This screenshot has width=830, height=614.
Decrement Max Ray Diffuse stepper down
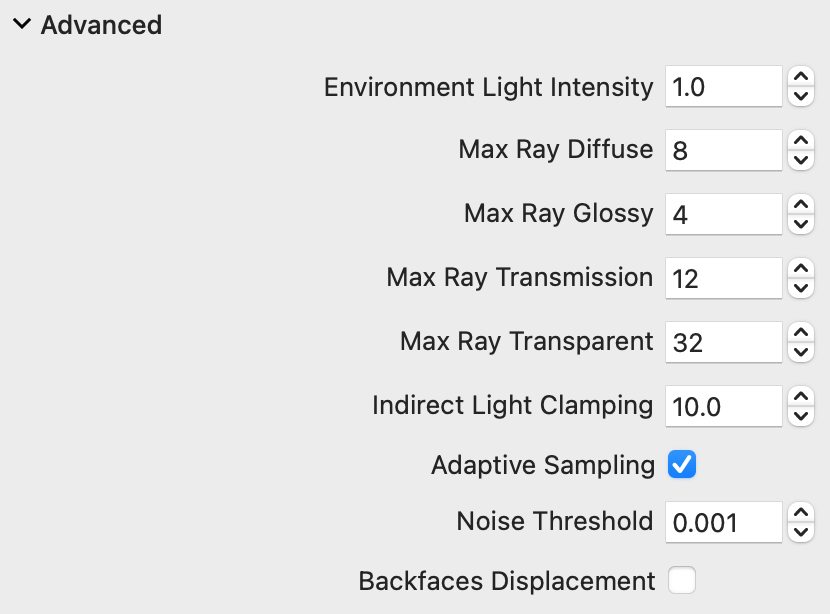tap(800, 160)
